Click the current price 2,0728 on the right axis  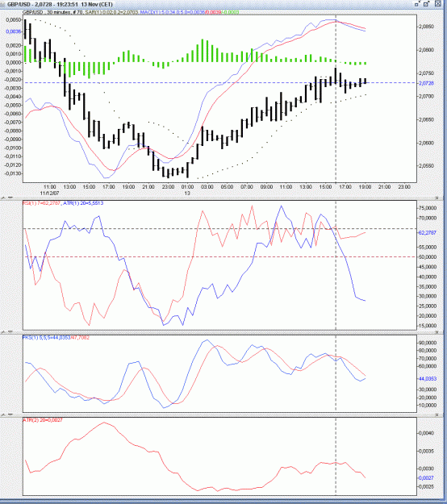coord(426,83)
